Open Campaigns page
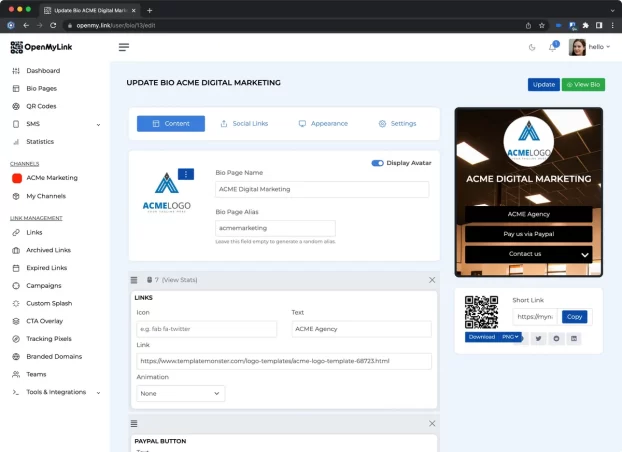The image size is (622, 452). (x=44, y=286)
